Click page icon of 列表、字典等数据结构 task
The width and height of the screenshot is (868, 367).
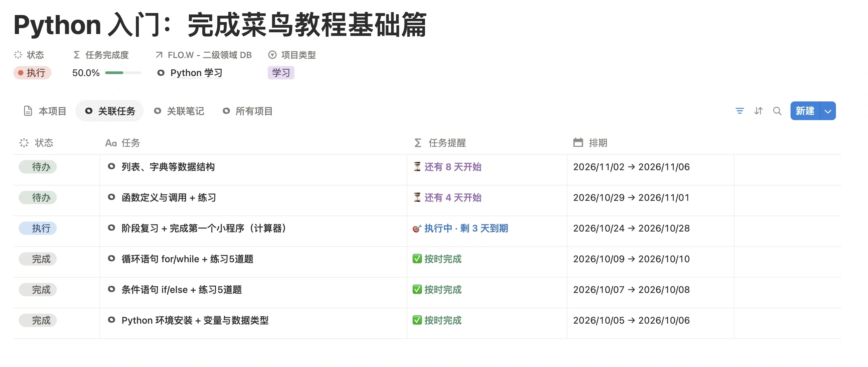tap(112, 166)
